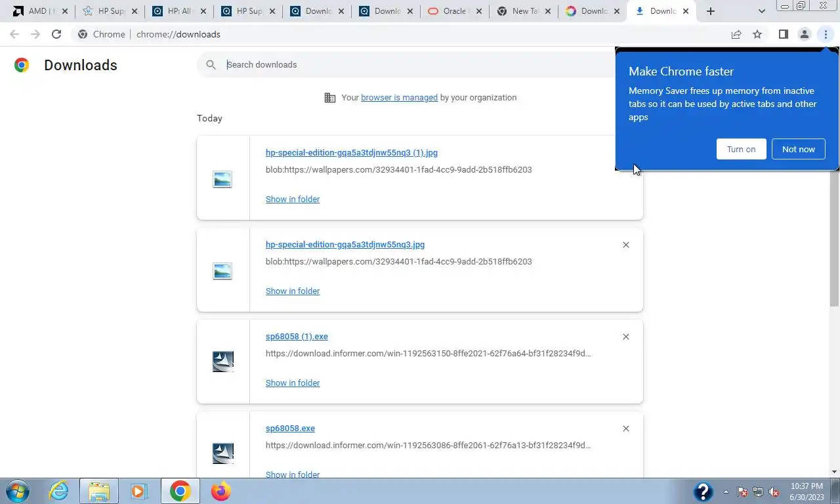Image resolution: width=840 pixels, height=504 pixels.
Task: Click the Downloads page heading
Action: click(x=81, y=65)
